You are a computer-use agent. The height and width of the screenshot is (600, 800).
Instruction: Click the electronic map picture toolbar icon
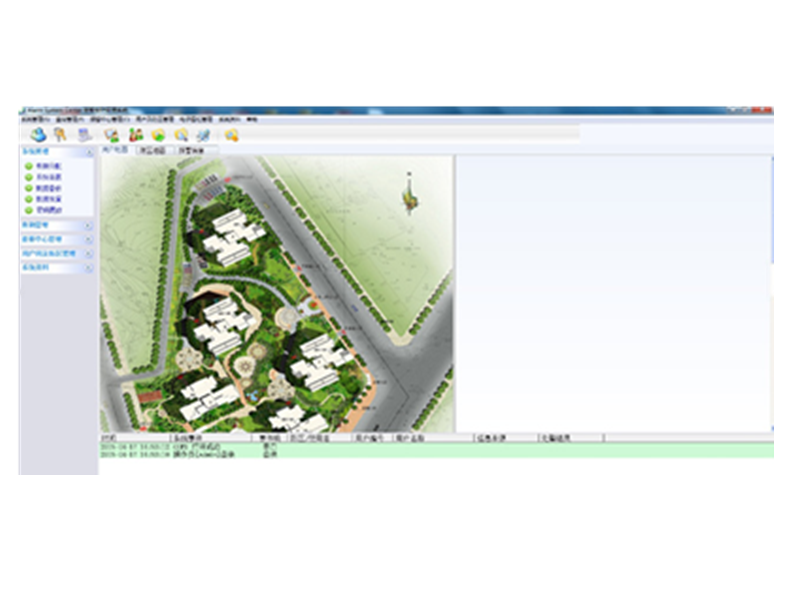coord(159,133)
